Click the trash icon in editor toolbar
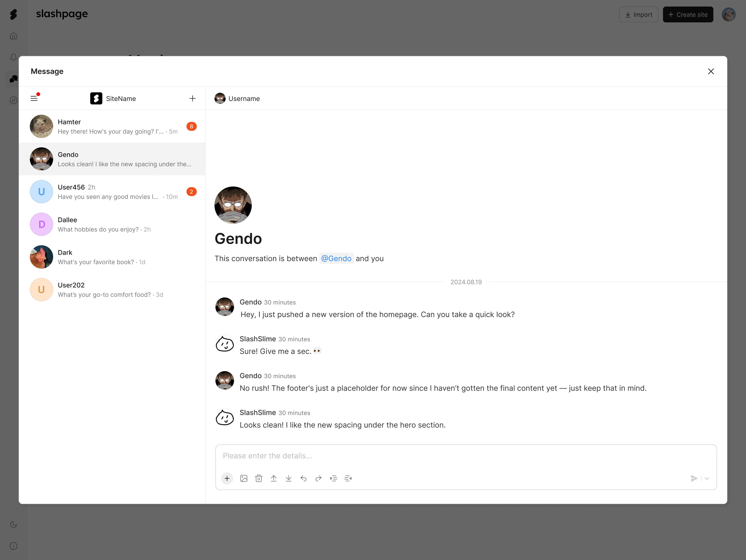746x560 pixels. [259, 478]
